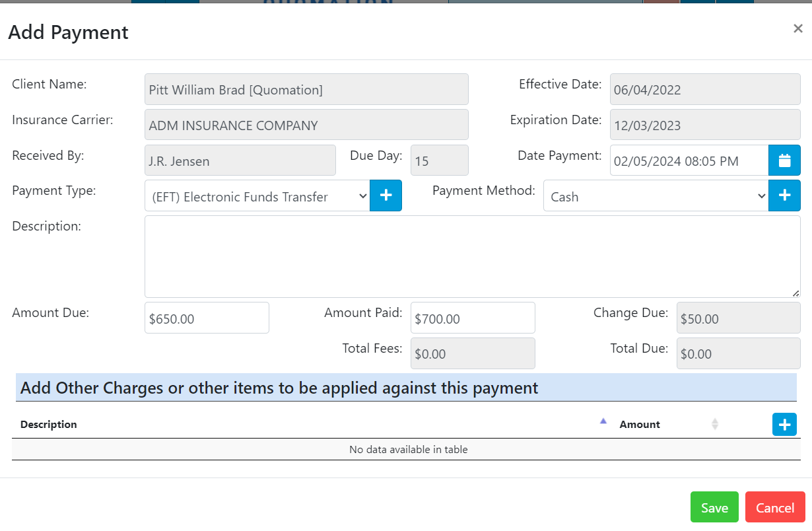Select the No data available table row
The width and height of the screenshot is (812, 531).
click(x=407, y=449)
